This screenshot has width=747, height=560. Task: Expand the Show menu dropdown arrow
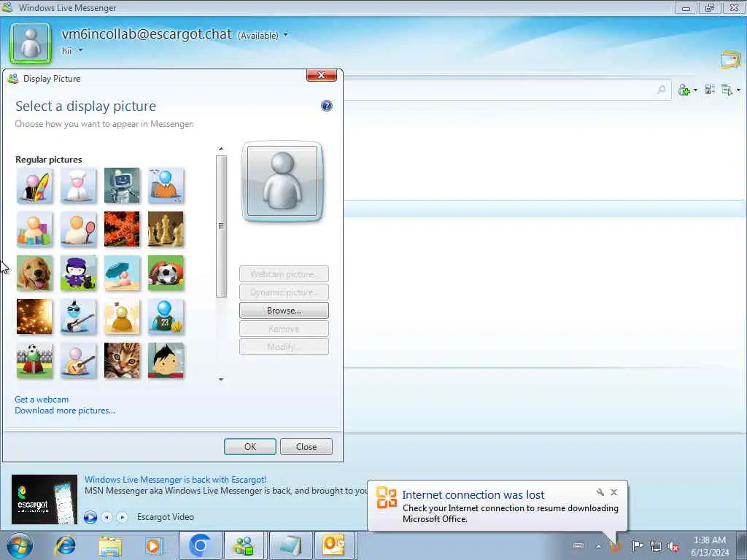click(x=738, y=90)
